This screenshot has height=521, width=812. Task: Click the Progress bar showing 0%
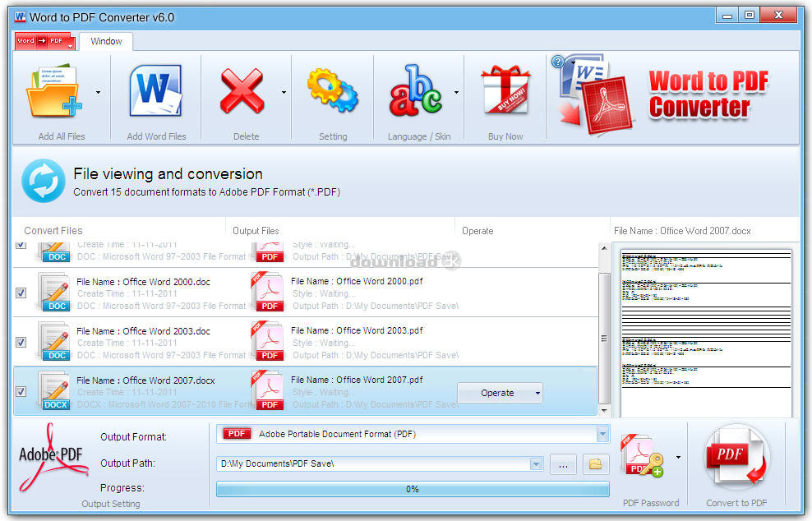pyautogui.click(x=413, y=489)
